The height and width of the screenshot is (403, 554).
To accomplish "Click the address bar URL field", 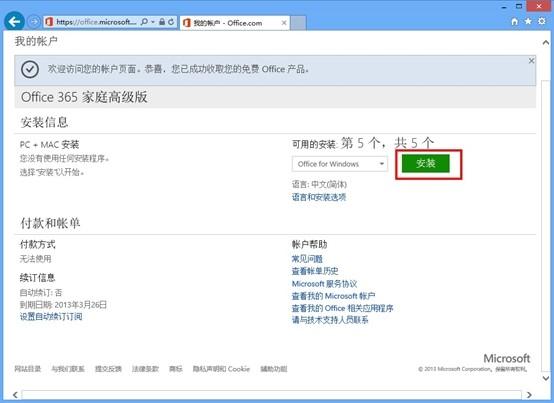I will click(x=96, y=22).
